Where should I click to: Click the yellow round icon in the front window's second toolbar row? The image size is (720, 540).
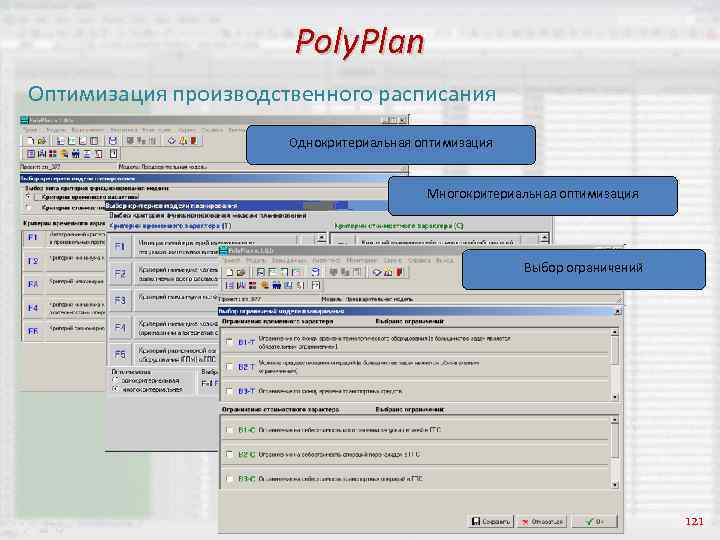point(264,285)
